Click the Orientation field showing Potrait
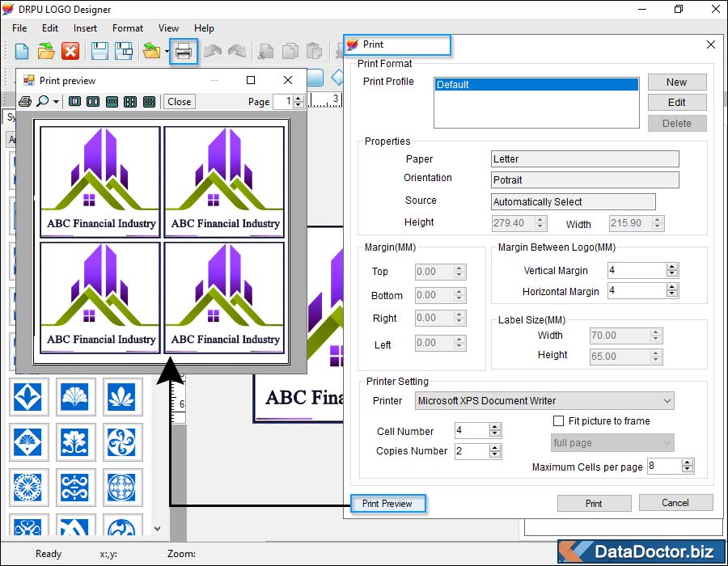Viewport: 728px width, 566px height. coord(585,180)
